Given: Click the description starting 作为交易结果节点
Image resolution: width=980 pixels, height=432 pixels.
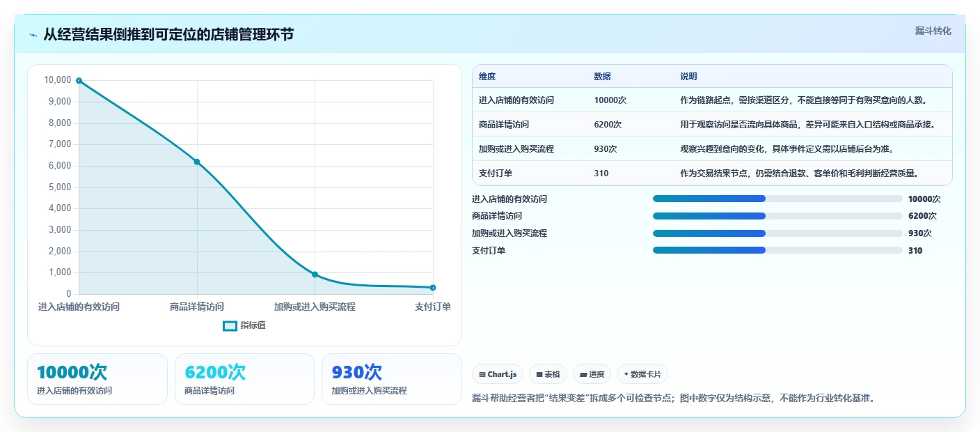Looking at the screenshot, I should click(800, 173).
